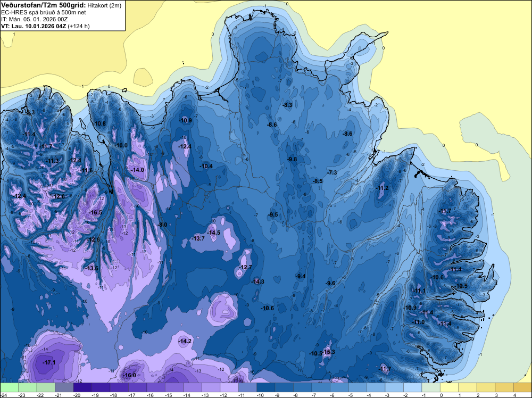The width and height of the screenshot is (532, 398).
Task: Click the -14.3 temperature label
Action: 257,281
